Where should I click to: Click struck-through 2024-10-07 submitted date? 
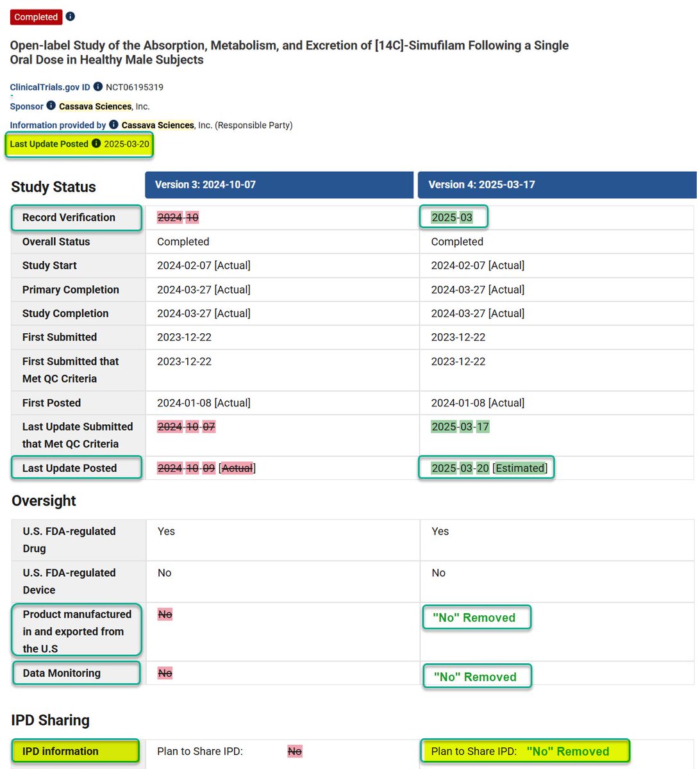pyautogui.click(x=187, y=427)
